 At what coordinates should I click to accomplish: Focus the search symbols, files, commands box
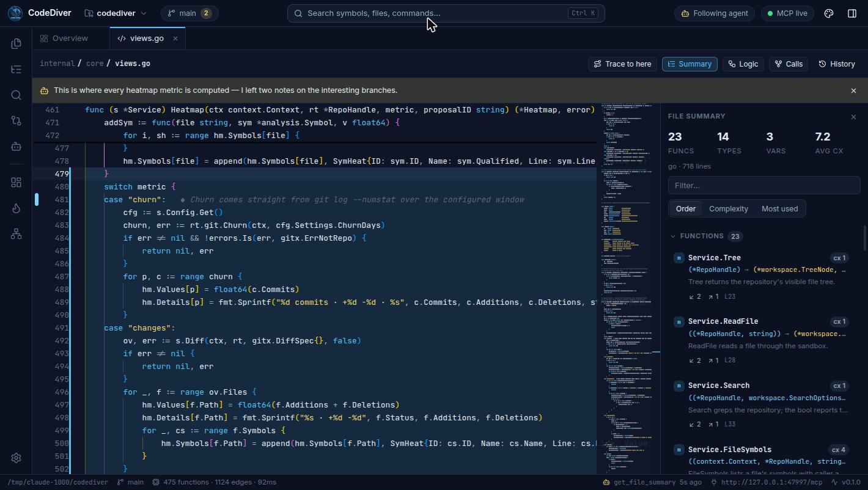[x=446, y=13]
